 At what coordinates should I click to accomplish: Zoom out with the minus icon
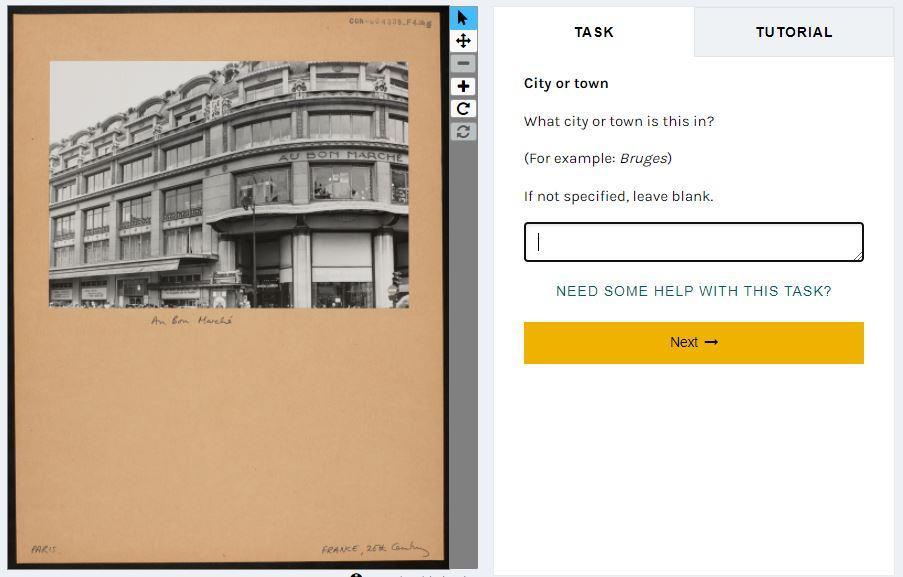pos(463,63)
